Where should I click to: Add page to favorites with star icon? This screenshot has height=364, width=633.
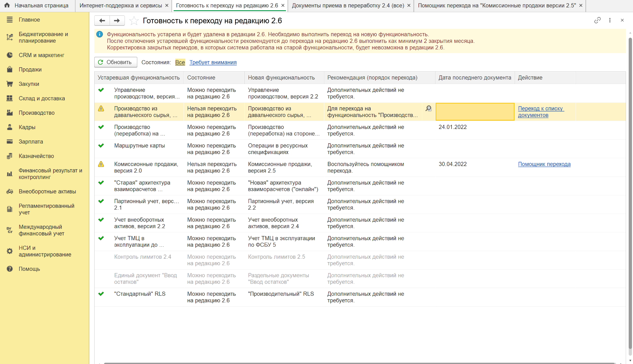pyautogui.click(x=134, y=21)
